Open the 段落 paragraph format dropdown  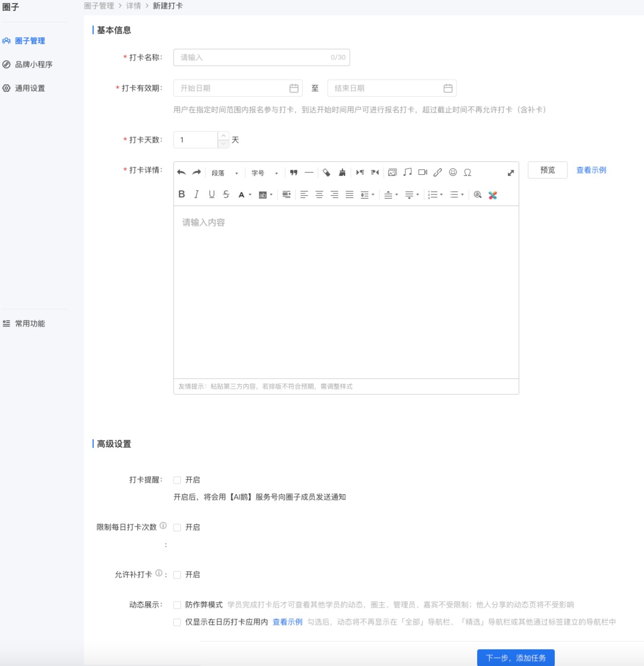pyautogui.click(x=225, y=173)
